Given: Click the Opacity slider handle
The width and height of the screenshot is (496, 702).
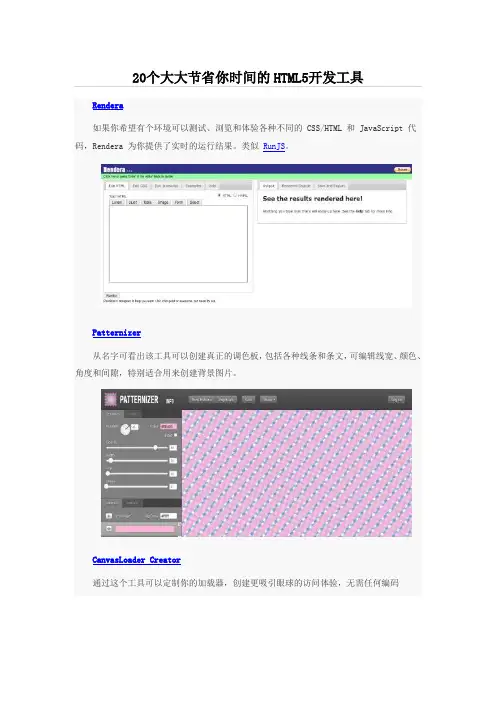Looking at the screenshot, I should click(x=155, y=447).
